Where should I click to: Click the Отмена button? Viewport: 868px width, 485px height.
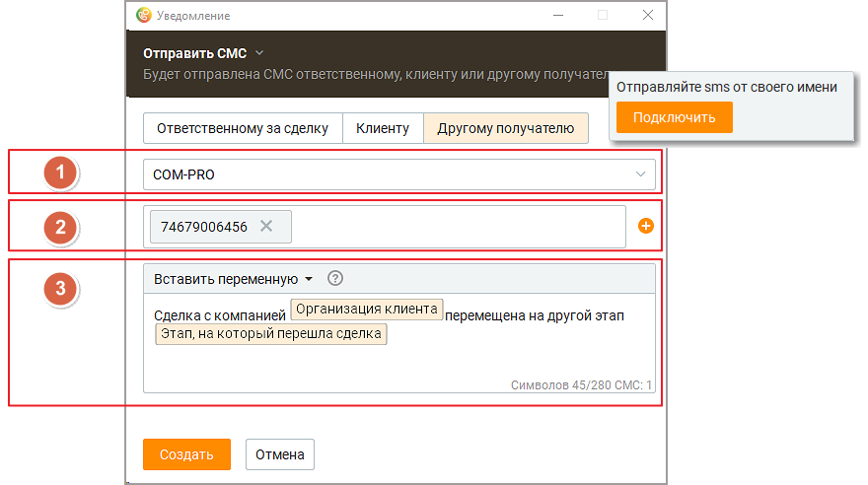click(x=279, y=454)
